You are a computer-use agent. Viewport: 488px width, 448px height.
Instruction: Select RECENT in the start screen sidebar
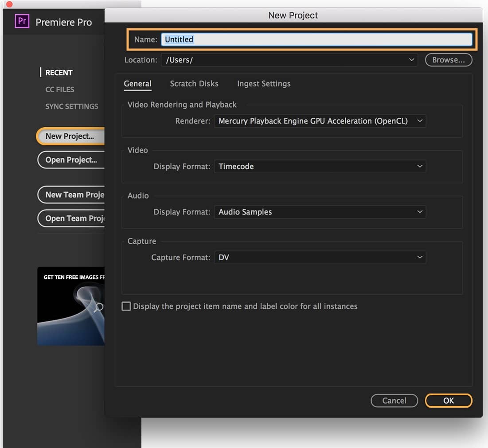tap(59, 73)
